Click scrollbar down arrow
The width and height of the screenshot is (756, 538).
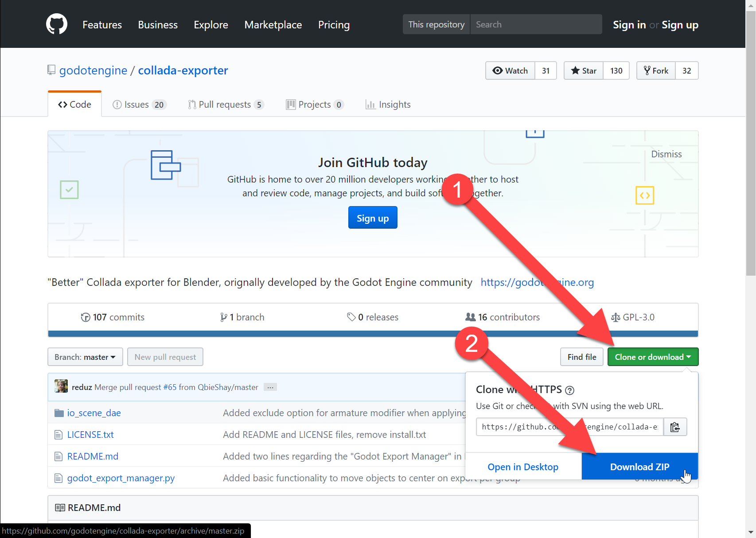coord(751,532)
